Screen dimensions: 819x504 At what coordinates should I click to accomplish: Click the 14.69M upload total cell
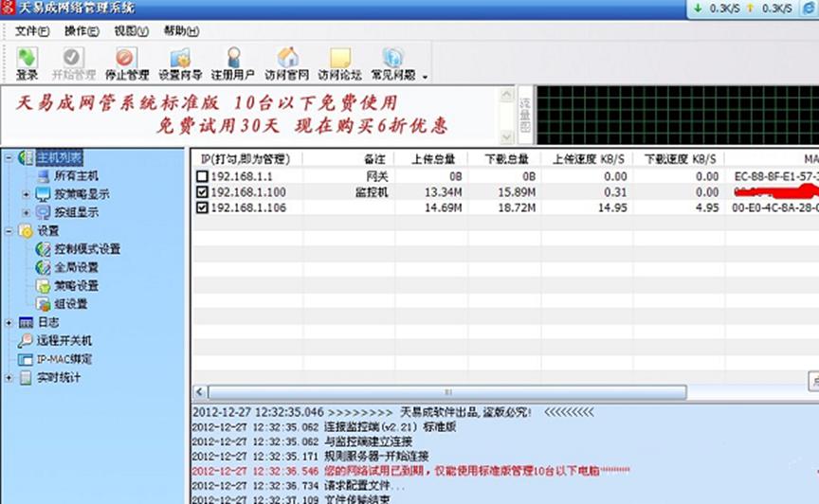tap(443, 207)
